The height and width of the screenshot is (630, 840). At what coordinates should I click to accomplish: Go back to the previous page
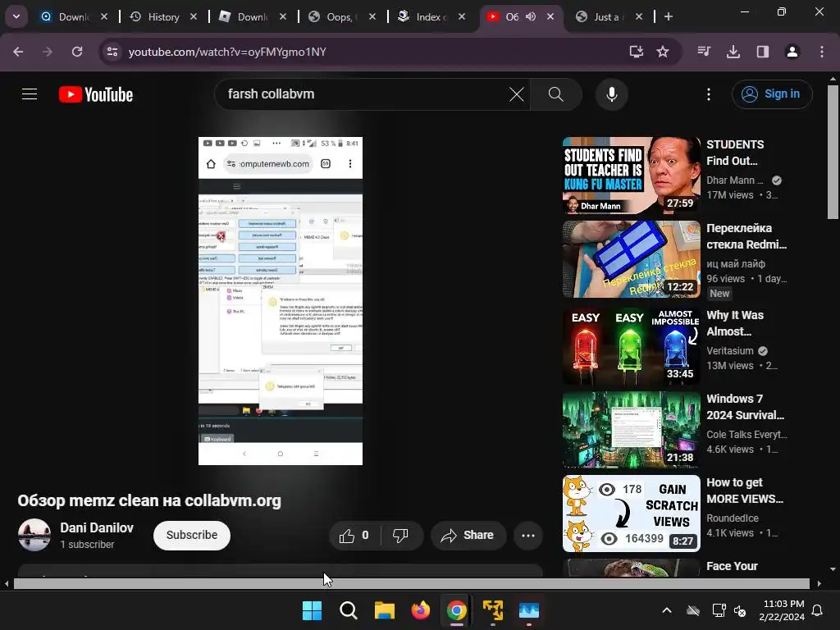(18, 52)
